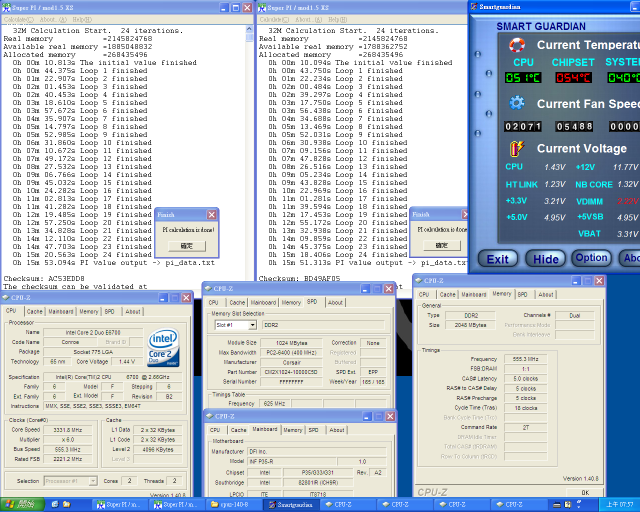640x512 pixels.
Task: Open Calculate menu in left Super PI
Action: pos(18,20)
